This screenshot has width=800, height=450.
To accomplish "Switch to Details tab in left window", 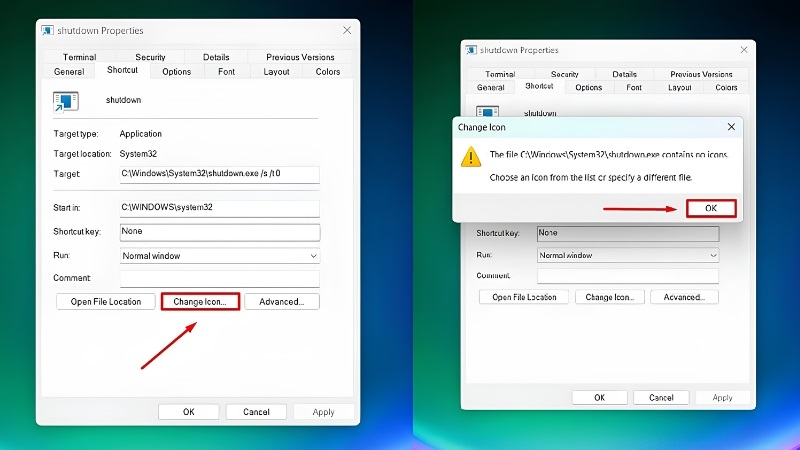I will (216, 57).
